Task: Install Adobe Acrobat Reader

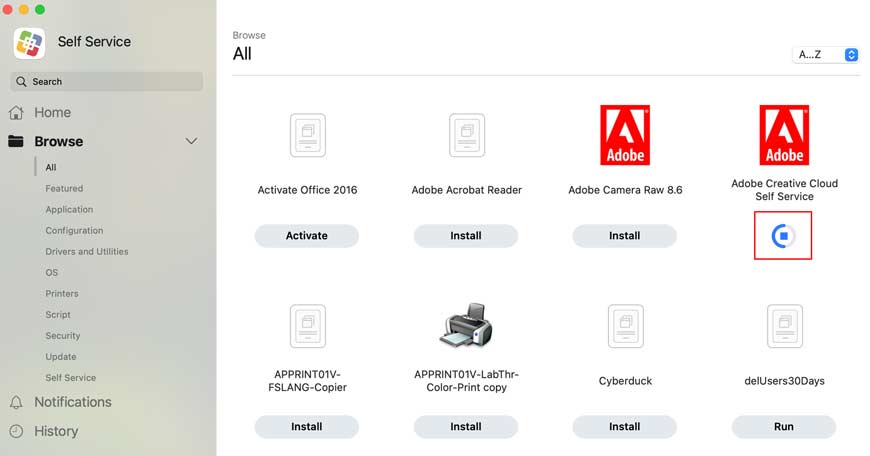Action: tap(466, 236)
